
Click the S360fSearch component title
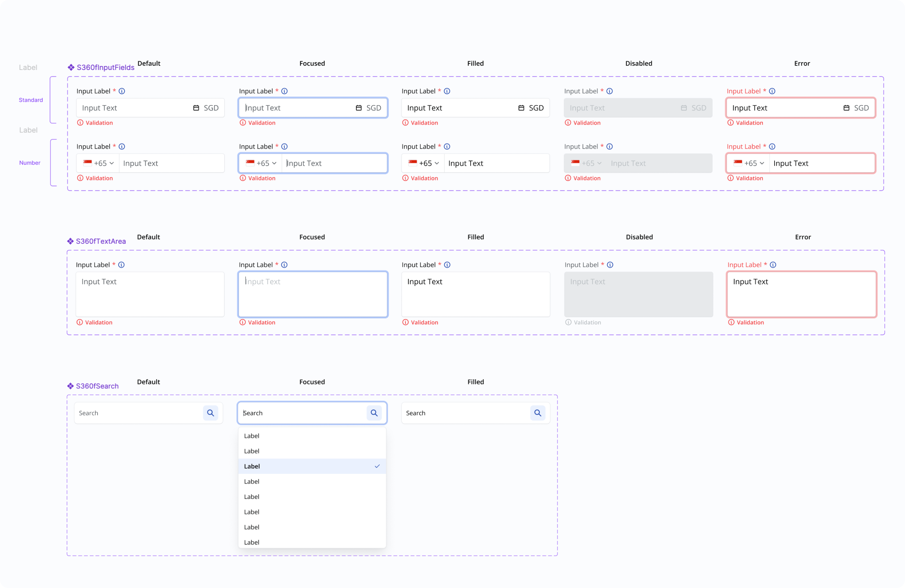97,386
